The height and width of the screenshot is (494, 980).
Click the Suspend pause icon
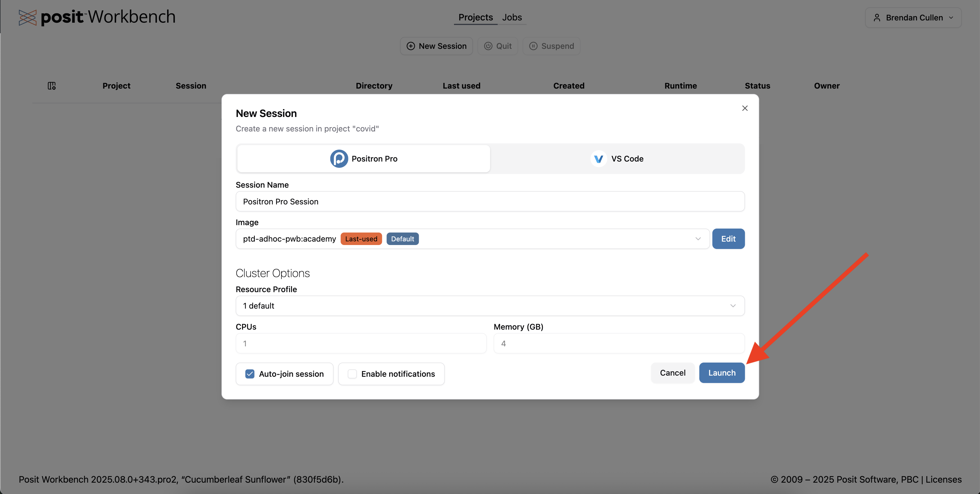[x=533, y=46]
